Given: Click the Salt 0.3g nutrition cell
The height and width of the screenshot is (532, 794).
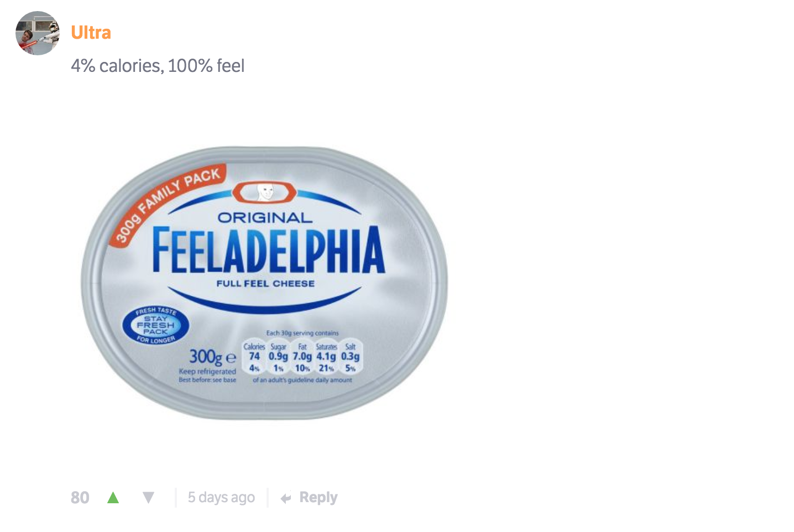Looking at the screenshot, I should tap(350, 357).
